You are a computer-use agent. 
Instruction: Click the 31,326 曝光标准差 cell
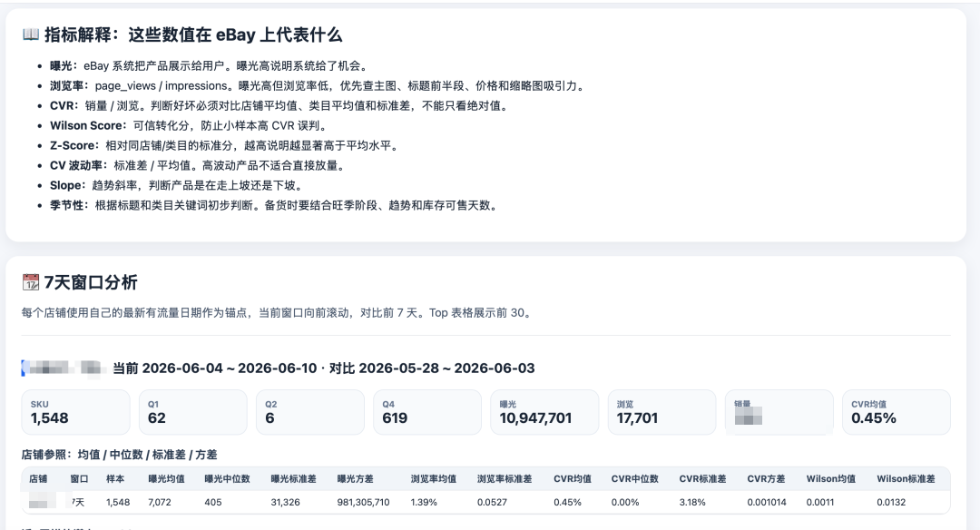[285, 502]
